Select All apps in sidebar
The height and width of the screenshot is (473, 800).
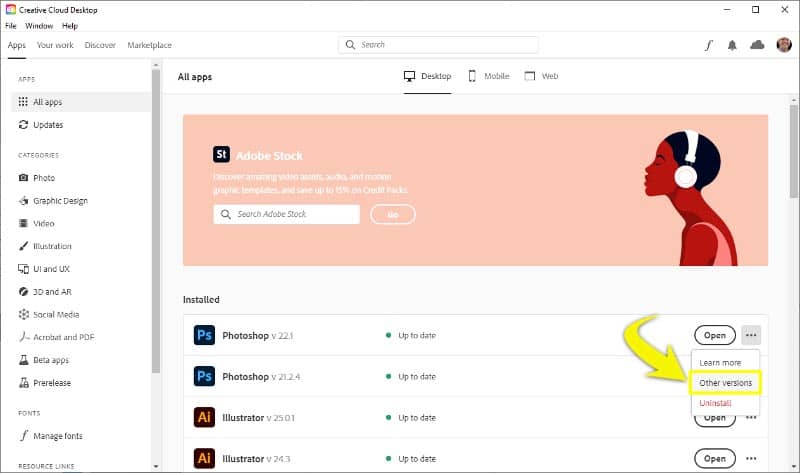[x=81, y=102]
